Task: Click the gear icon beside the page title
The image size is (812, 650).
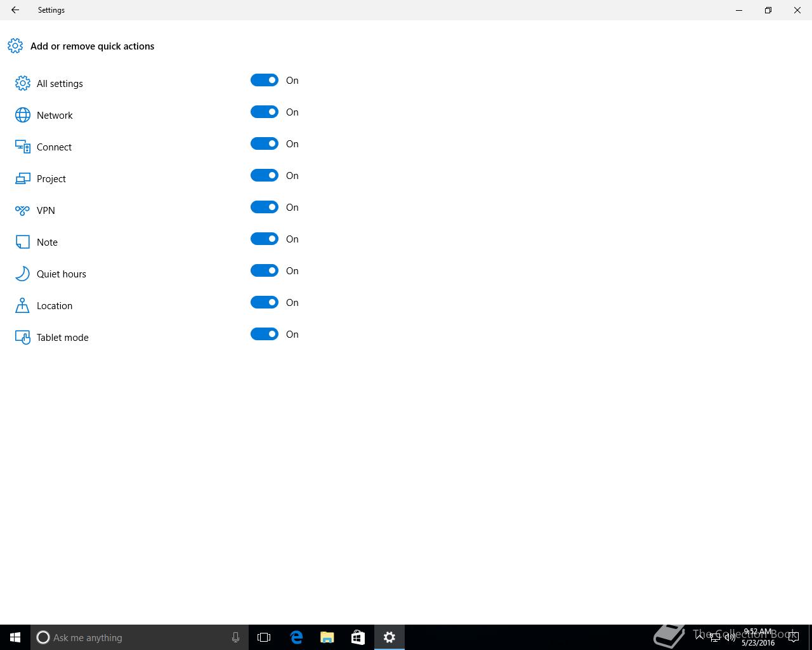Action: (x=15, y=46)
